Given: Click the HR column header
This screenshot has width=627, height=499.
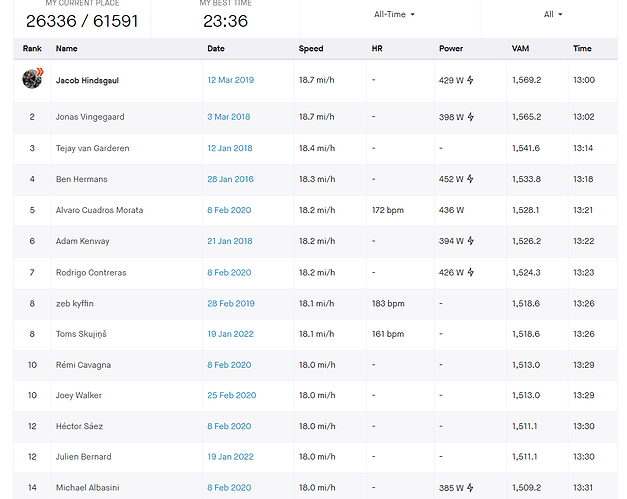Looking at the screenshot, I should pyautogui.click(x=377, y=48).
